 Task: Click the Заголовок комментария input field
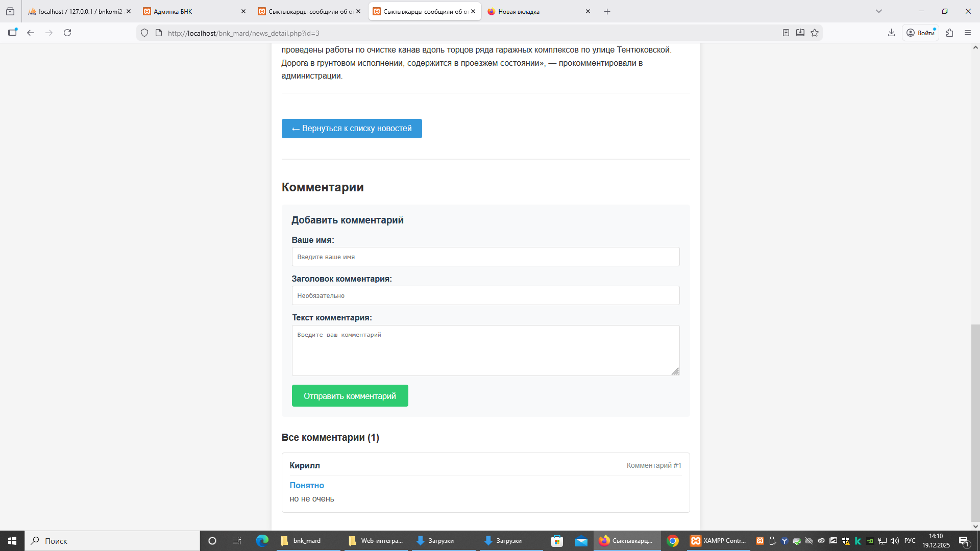(485, 295)
